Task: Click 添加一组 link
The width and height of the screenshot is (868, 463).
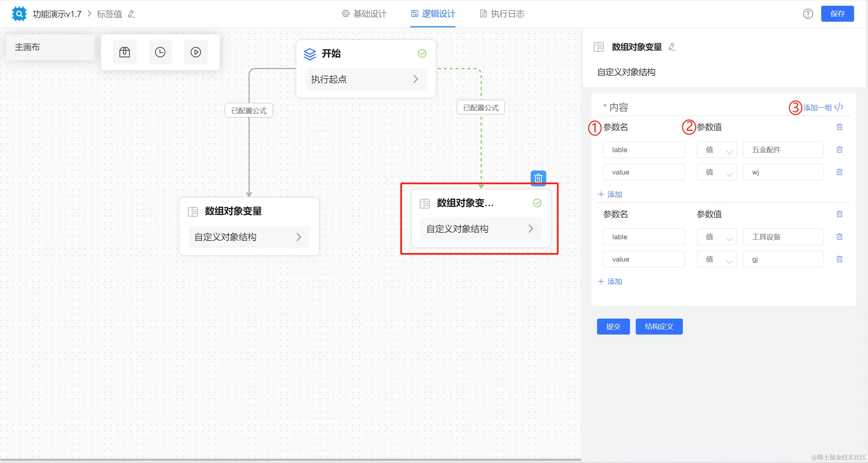Action: 817,108
